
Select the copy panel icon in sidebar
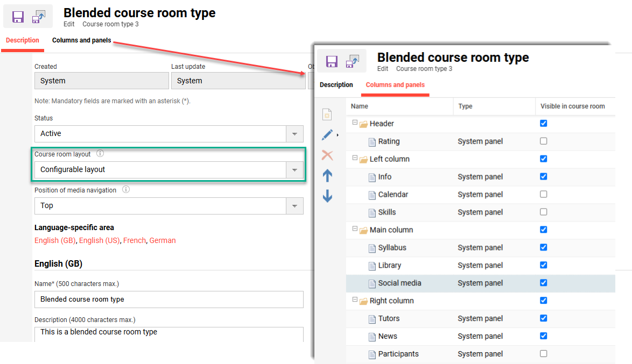327,114
